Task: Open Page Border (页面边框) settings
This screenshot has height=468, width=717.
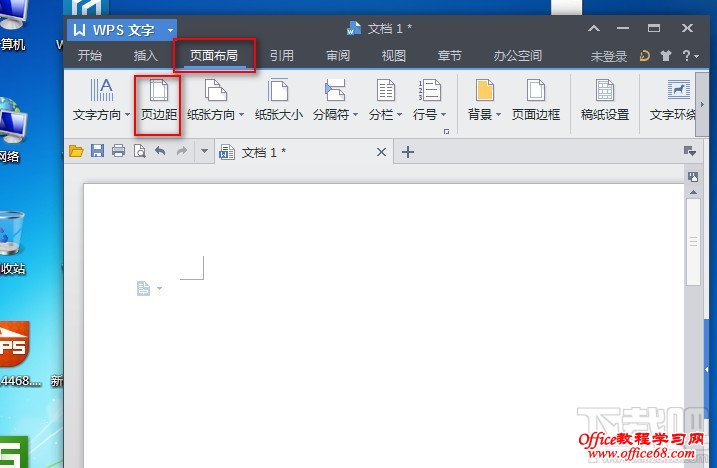Action: coord(535,100)
